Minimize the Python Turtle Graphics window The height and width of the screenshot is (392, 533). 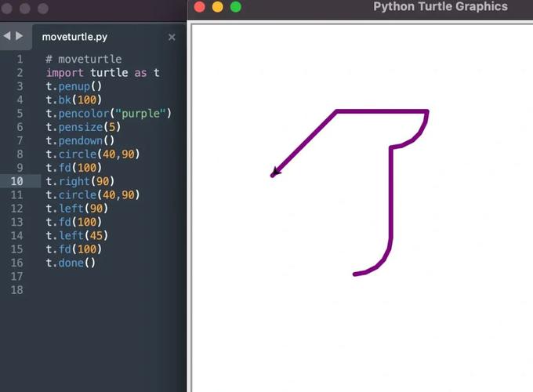(x=218, y=7)
